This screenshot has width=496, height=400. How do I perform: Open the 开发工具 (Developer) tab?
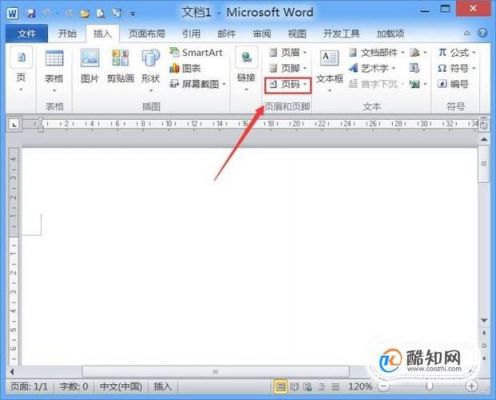point(341,34)
